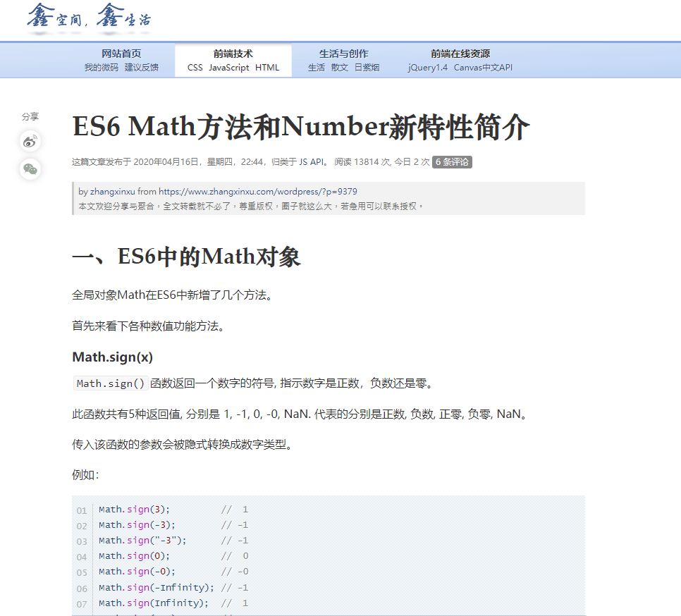
Task: Open the 网站首页 menu item
Action: click(x=121, y=54)
